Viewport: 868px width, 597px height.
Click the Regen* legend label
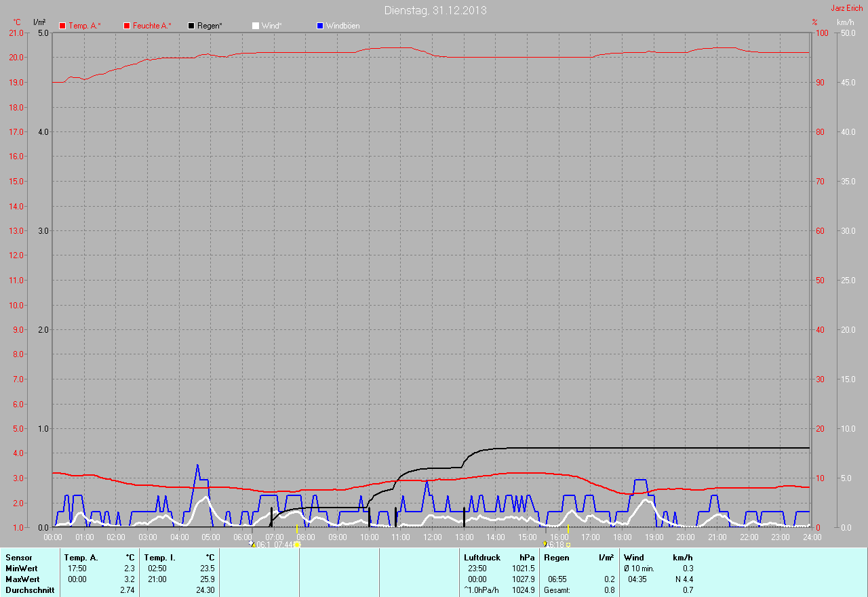(210, 26)
